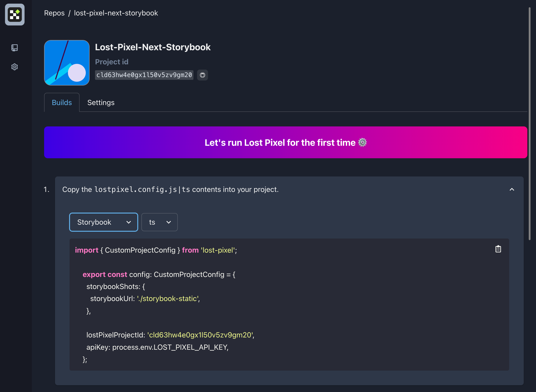Click the step 1 instruction header text
The height and width of the screenshot is (392, 536).
(x=170, y=189)
